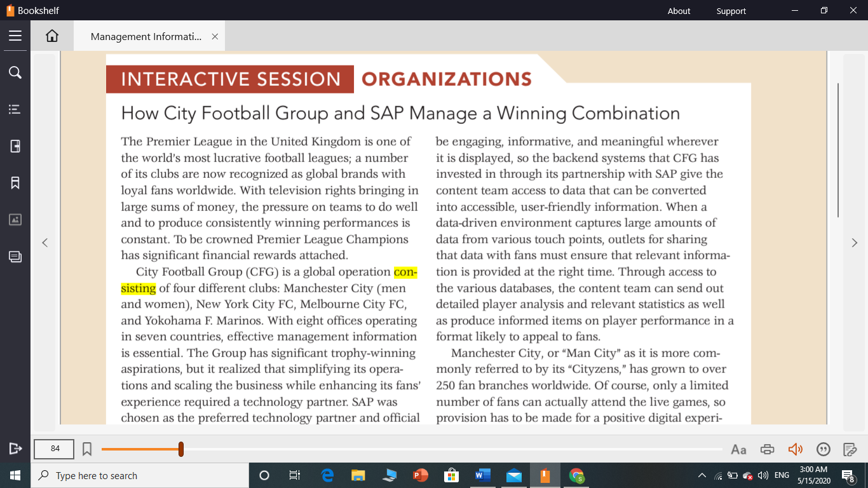Start Read Aloud with the speaker icon

click(795, 449)
